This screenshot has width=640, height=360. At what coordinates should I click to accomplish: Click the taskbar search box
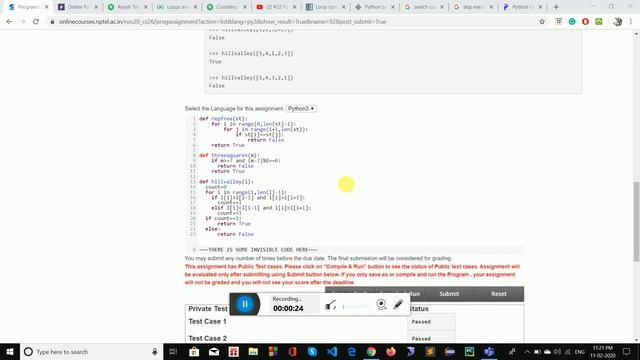(91, 351)
